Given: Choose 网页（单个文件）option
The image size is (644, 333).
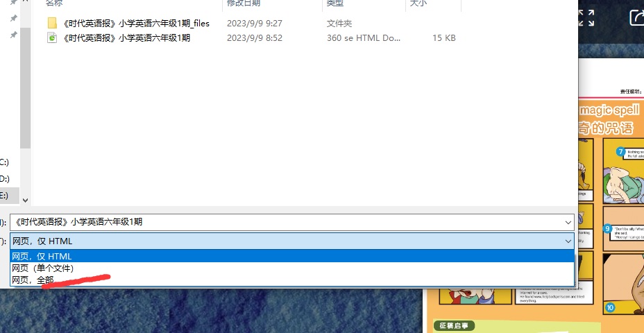Looking at the screenshot, I should coord(292,268).
